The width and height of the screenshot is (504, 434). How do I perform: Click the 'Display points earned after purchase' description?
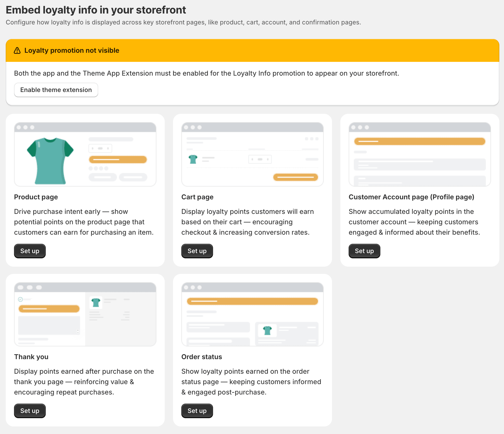(x=84, y=382)
